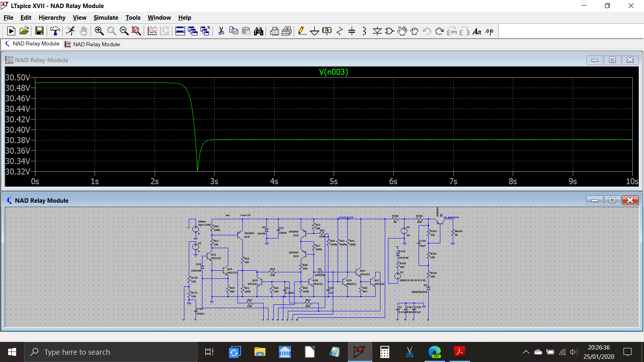Viewport: 644px width, 362px height.
Task: Halt the simulation with the hand icon
Action: coord(83,31)
